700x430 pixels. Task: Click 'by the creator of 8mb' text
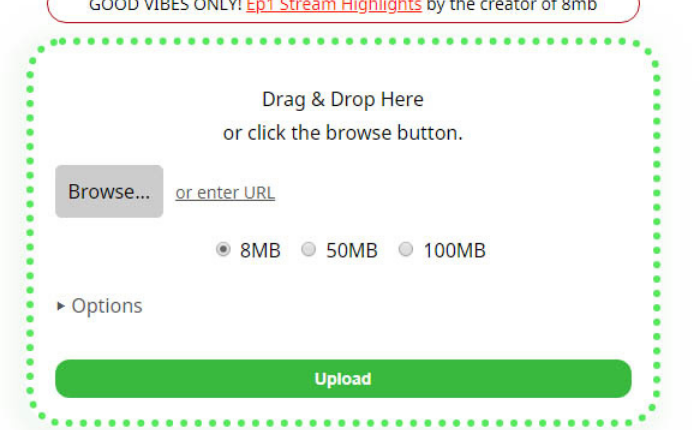(x=512, y=6)
